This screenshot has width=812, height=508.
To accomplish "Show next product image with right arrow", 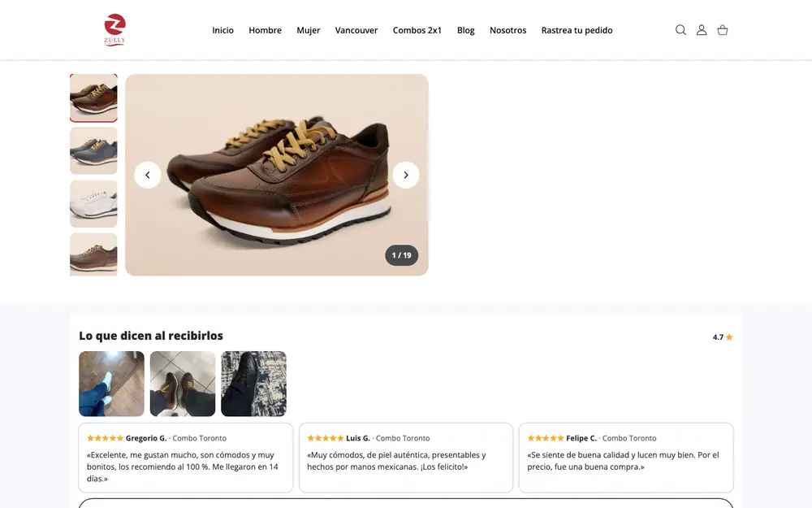I will point(405,176).
